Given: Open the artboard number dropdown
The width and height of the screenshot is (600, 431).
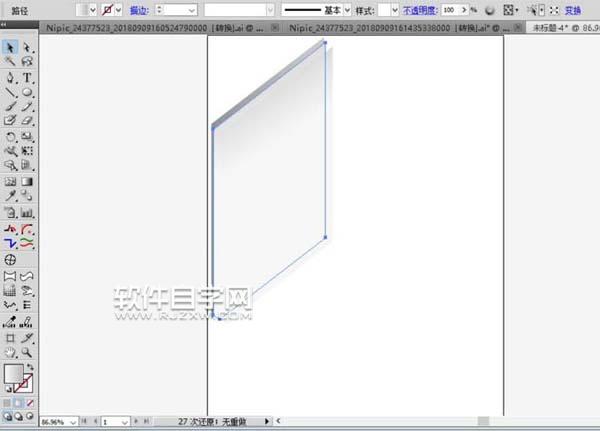Looking at the screenshot, I should (125, 422).
